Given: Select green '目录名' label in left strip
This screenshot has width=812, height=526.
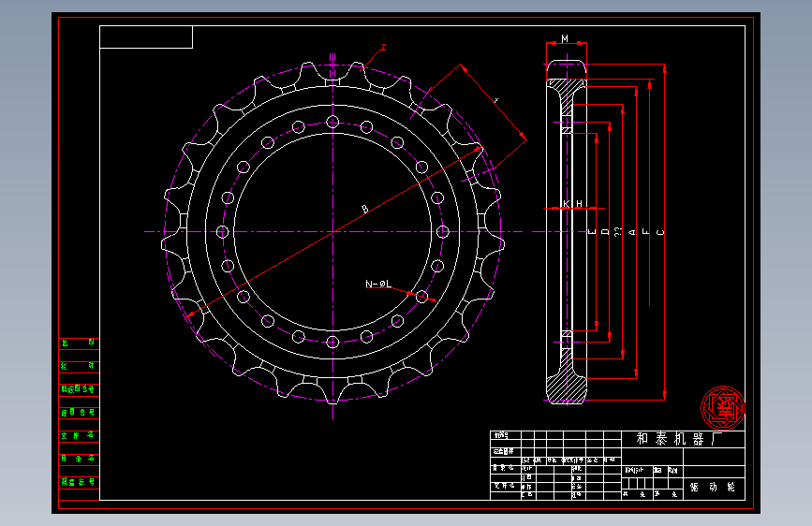Looking at the screenshot, I should coord(78,459).
